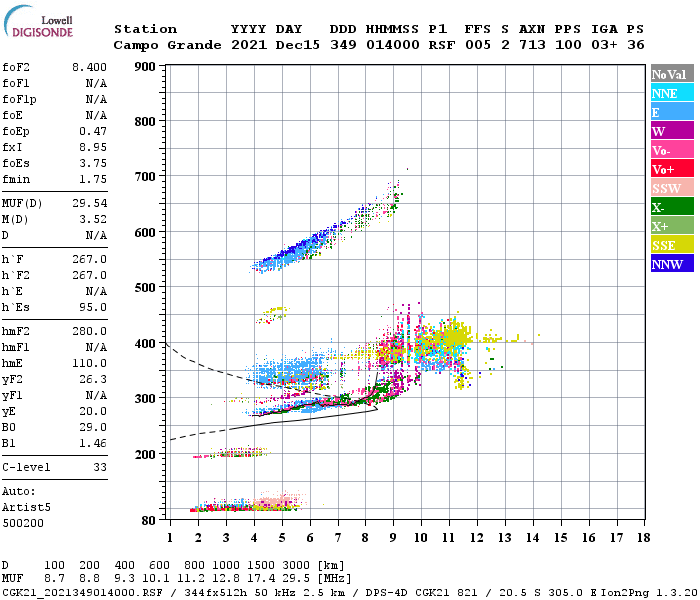This screenshot has height=600, width=700.
Task: Select the NNW legend swatch
Action: coord(672,263)
